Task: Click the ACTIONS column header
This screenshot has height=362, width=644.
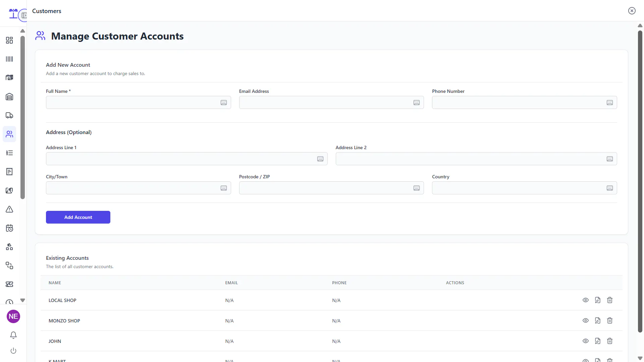Action: pyautogui.click(x=455, y=283)
